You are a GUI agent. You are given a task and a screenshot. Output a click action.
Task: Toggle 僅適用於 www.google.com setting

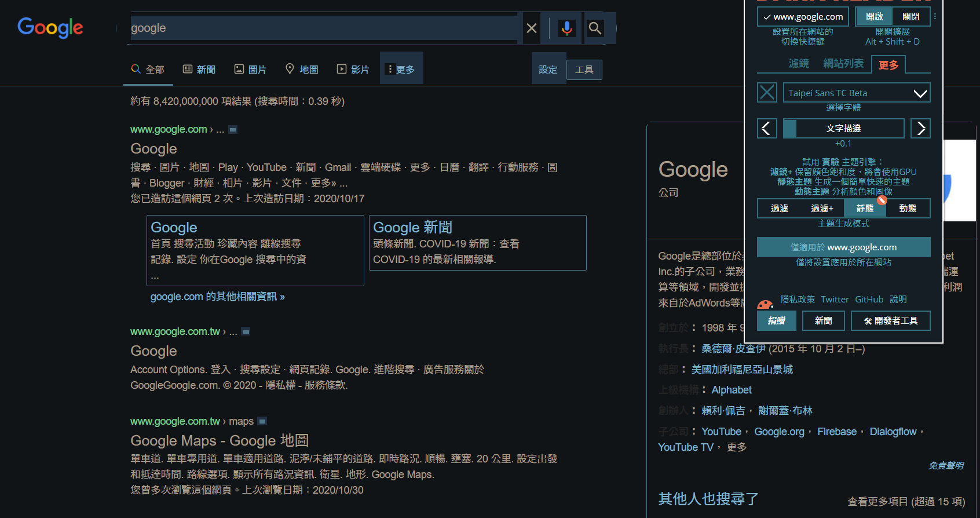coord(843,247)
